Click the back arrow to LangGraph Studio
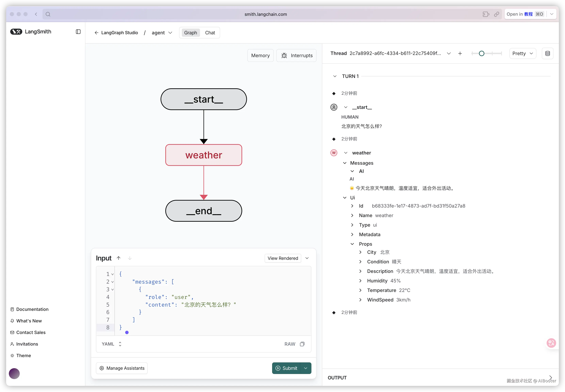The width and height of the screenshot is (565, 392). coord(96,33)
